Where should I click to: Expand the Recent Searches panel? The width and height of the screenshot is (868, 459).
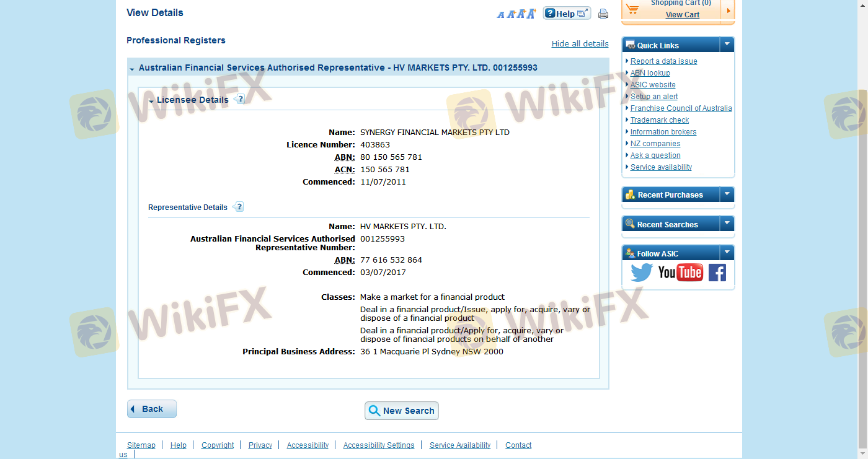[x=727, y=224]
